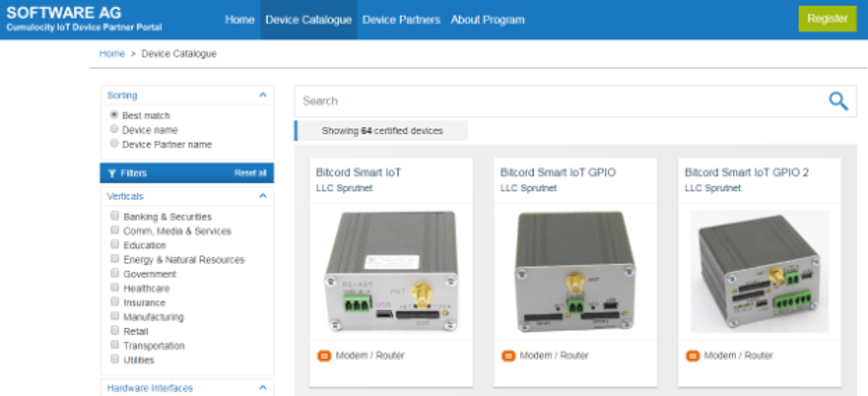This screenshot has height=396, width=868.
Task: Tick the Education vertical checkbox
Action: [115, 245]
